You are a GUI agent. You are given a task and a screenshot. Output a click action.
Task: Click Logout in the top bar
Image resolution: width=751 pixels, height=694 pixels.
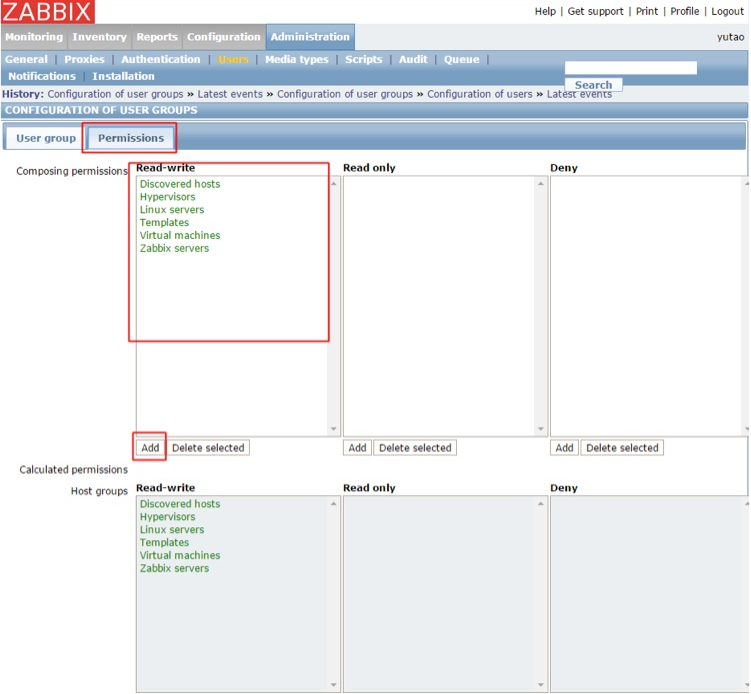(727, 11)
